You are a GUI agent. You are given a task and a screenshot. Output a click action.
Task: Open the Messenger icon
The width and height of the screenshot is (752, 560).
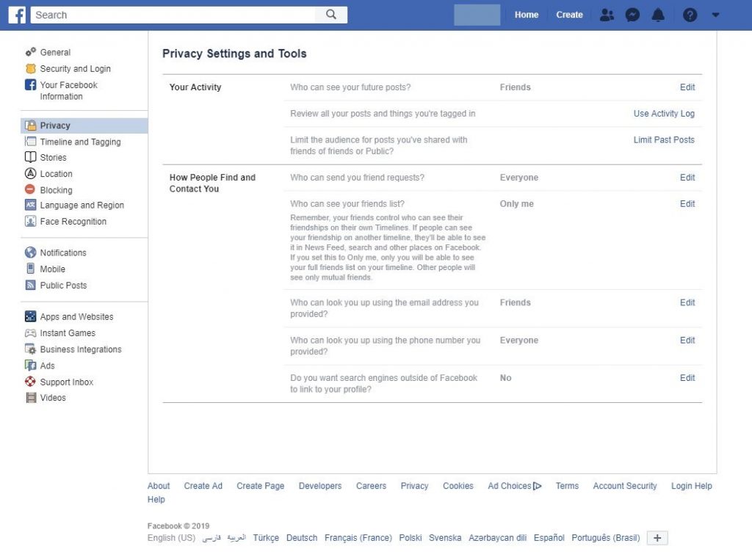[x=632, y=15]
